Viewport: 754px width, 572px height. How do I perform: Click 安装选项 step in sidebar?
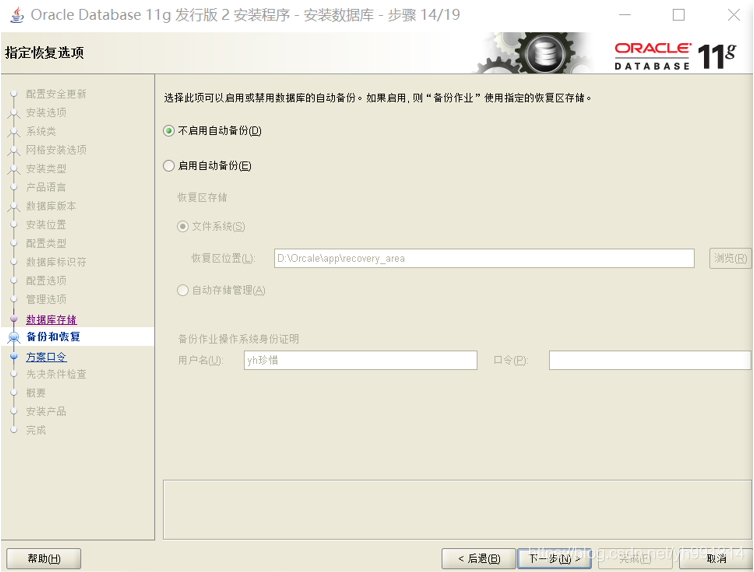pyautogui.click(x=46, y=112)
